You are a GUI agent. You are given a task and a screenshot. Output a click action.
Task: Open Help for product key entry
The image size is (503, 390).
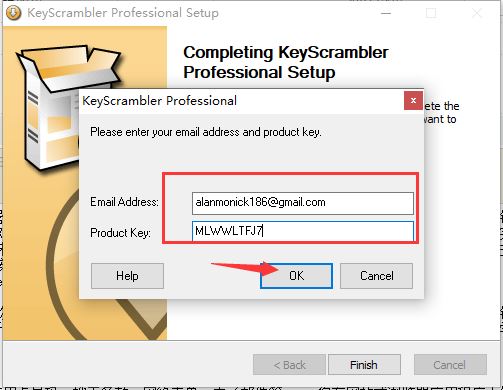pyautogui.click(x=127, y=276)
